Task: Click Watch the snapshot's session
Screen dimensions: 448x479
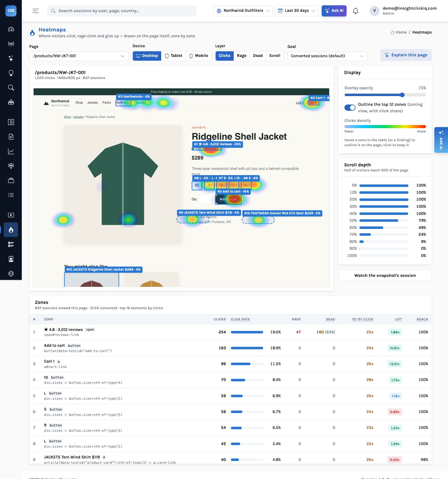Action: [385, 275]
